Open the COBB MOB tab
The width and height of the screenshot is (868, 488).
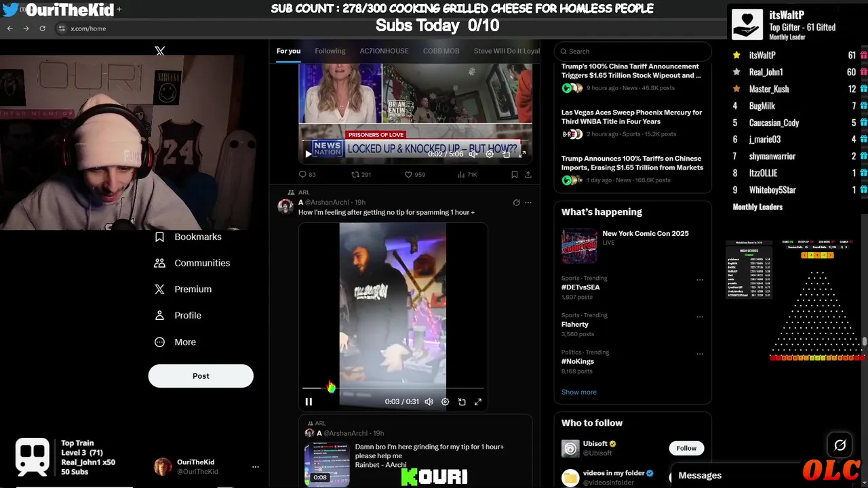click(x=441, y=51)
